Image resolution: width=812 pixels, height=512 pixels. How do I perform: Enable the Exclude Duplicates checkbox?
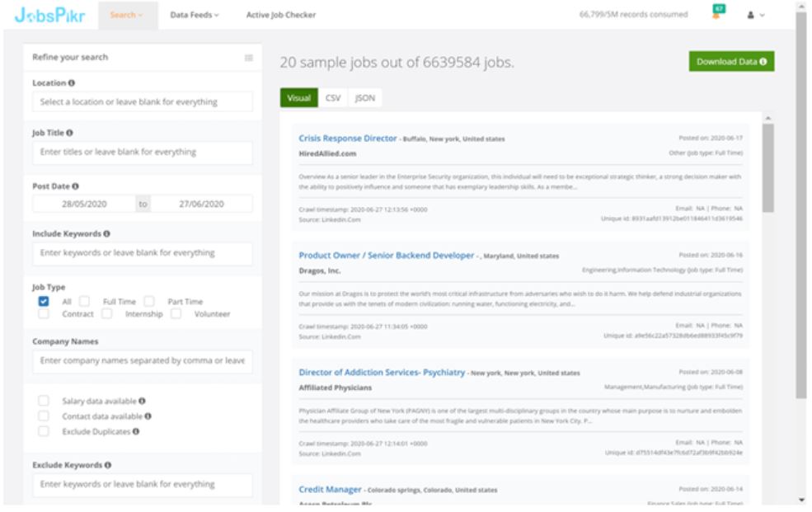44,431
